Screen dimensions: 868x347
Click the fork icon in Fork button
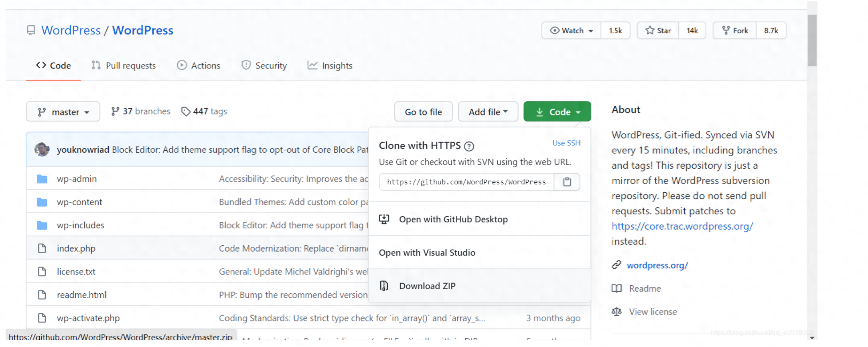[726, 30]
